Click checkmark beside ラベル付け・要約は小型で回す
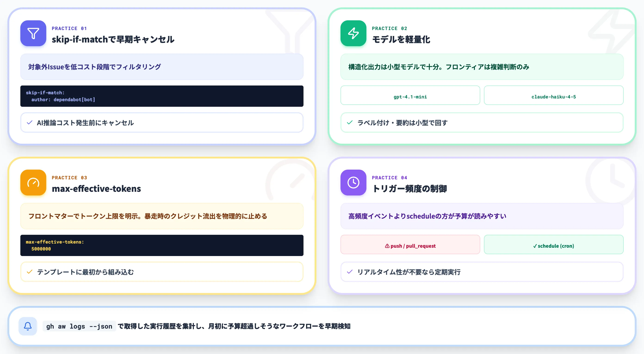This screenshot has height=354, width=644. [350, 122]
